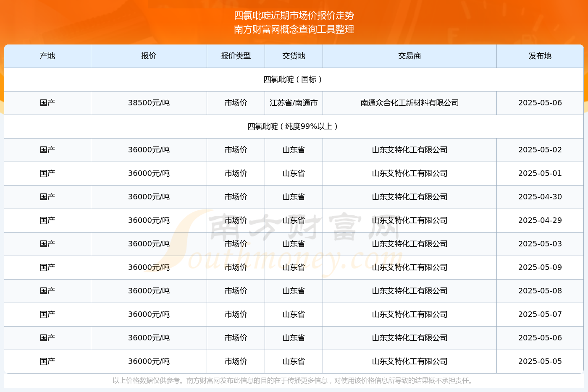The width and height of the screenshot is (588, 392).
Task: Click the 报价类型 column header
Action: pyautogui.click(x=236, y=56)
